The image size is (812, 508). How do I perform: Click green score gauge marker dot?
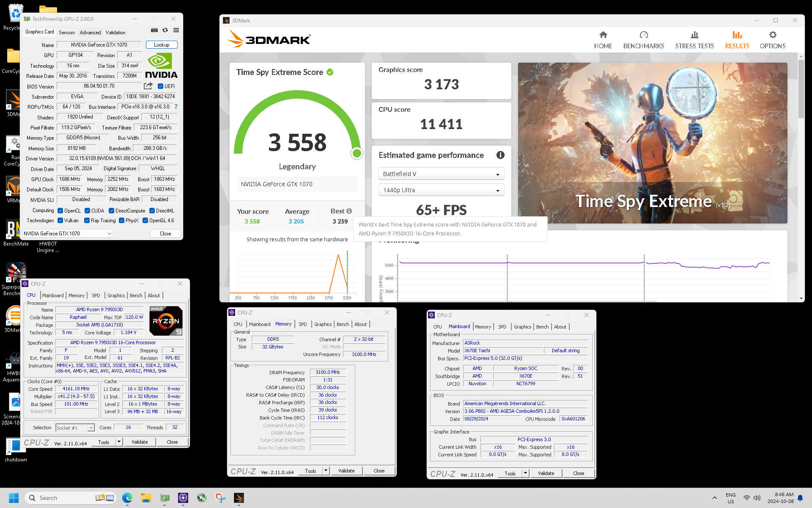(357, 153)
